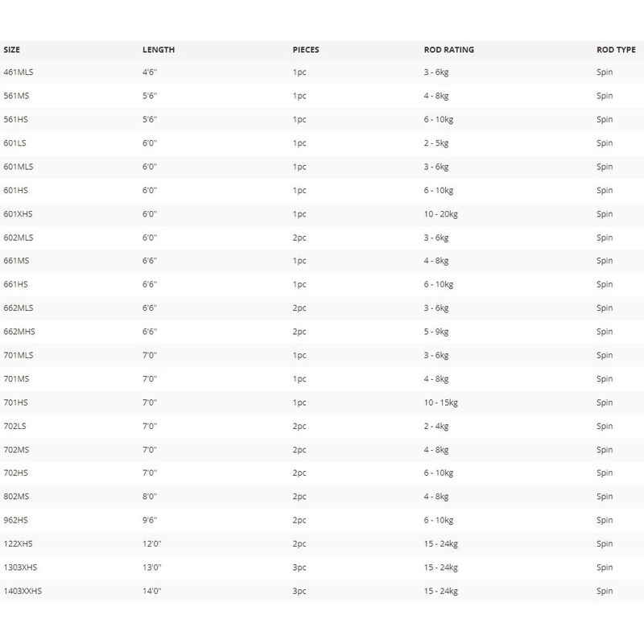
Task: Select the 461MLS size cell
Action: pyautogui.click(x=19, y=72)
